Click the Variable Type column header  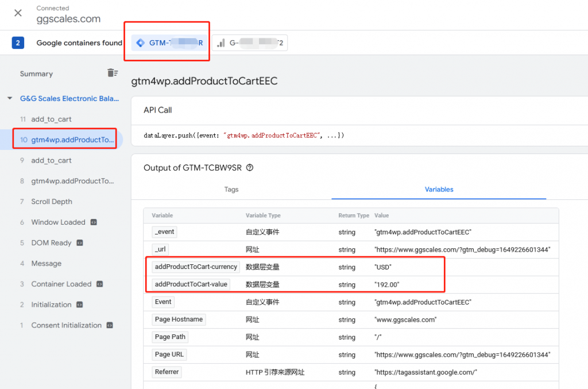(x=263, y=215)
